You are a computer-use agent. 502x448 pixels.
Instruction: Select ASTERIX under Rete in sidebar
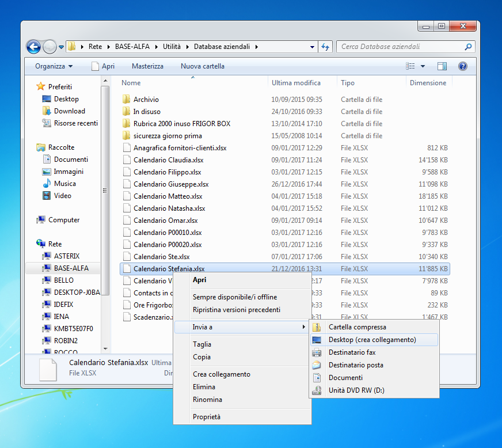click(67, 256)
